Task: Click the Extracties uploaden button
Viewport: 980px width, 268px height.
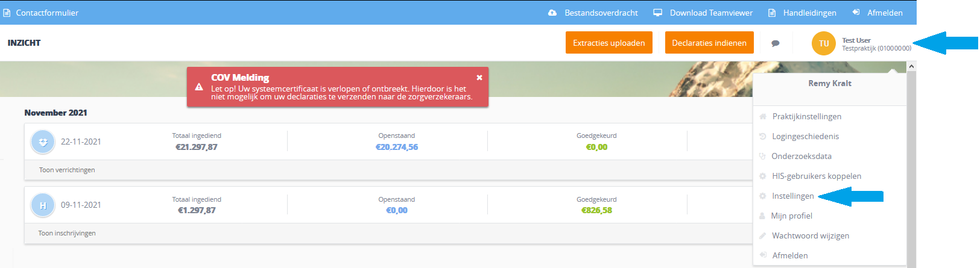Action: tap(609, 43)
